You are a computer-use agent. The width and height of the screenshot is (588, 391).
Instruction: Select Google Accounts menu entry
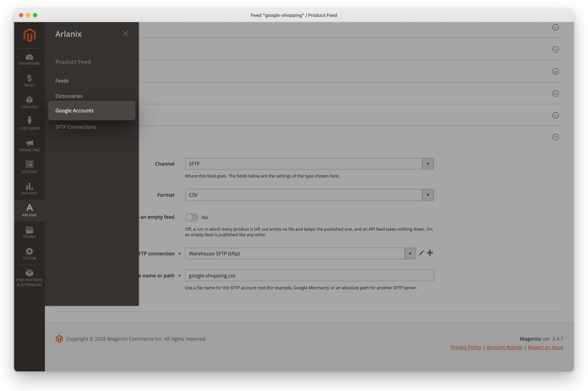click(x=92, y=111)
